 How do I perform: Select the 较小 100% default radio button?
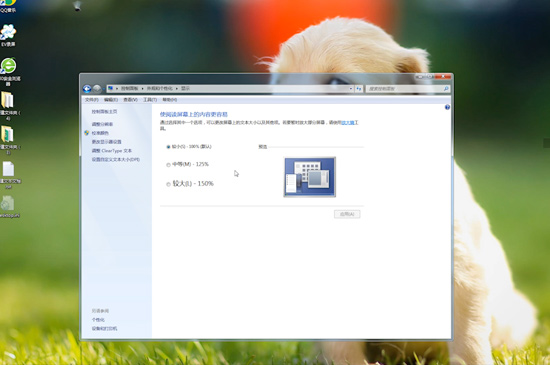click(168, 147)
